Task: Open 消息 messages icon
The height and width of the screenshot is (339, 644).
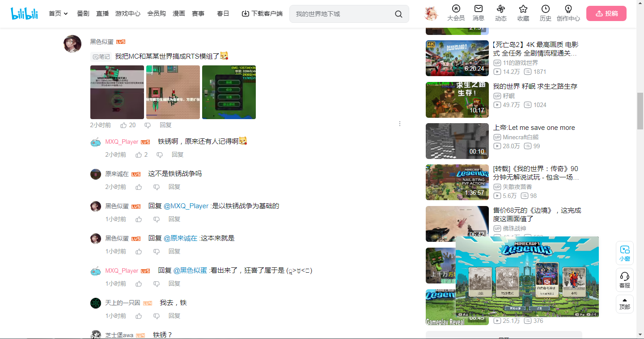Action: (478, 9)
